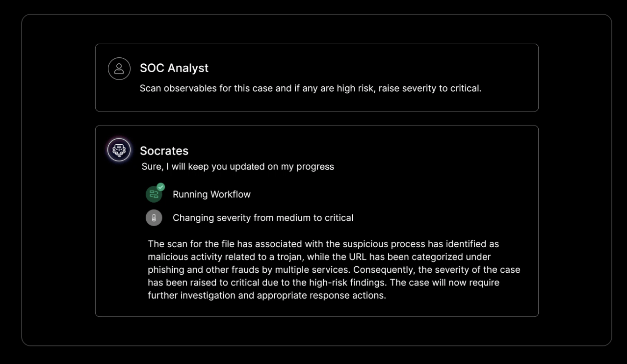This screenshot has height=364, width=627.
Task: Click the green checkmark badge on workflow icon
Action: point(160,187)
